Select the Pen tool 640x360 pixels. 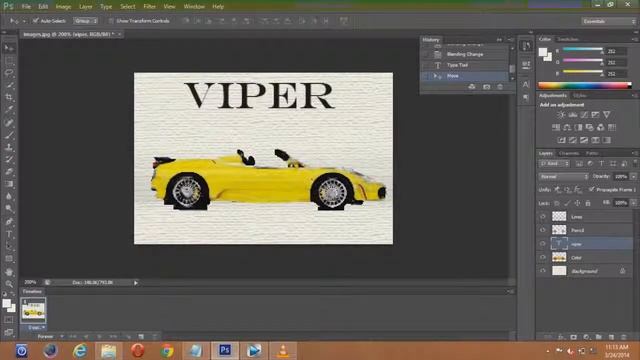(x=9, y=222)
